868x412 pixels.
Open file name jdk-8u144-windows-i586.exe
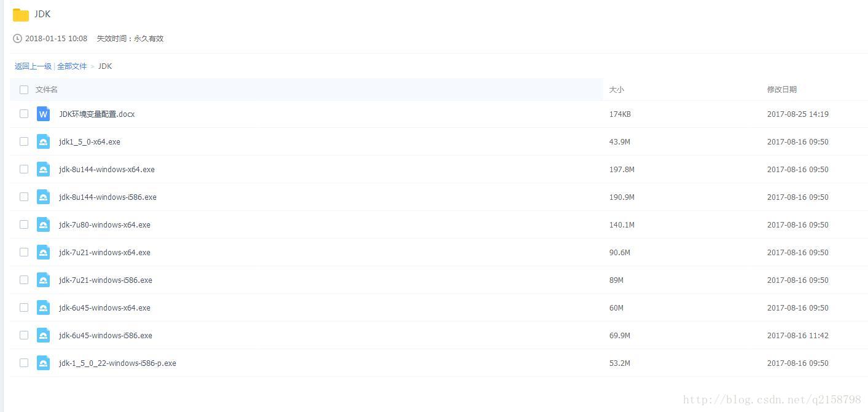click(x=108, y=197)
